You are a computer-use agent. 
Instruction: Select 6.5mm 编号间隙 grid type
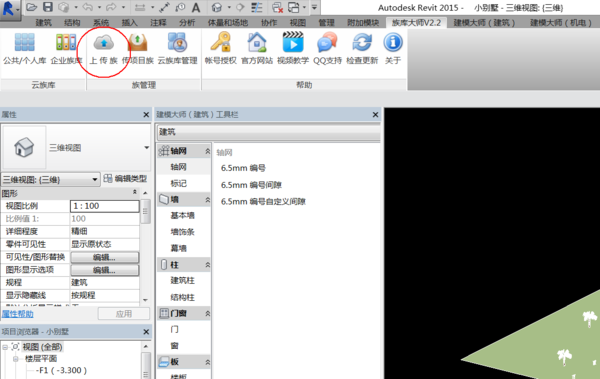[x=251, y=185]
